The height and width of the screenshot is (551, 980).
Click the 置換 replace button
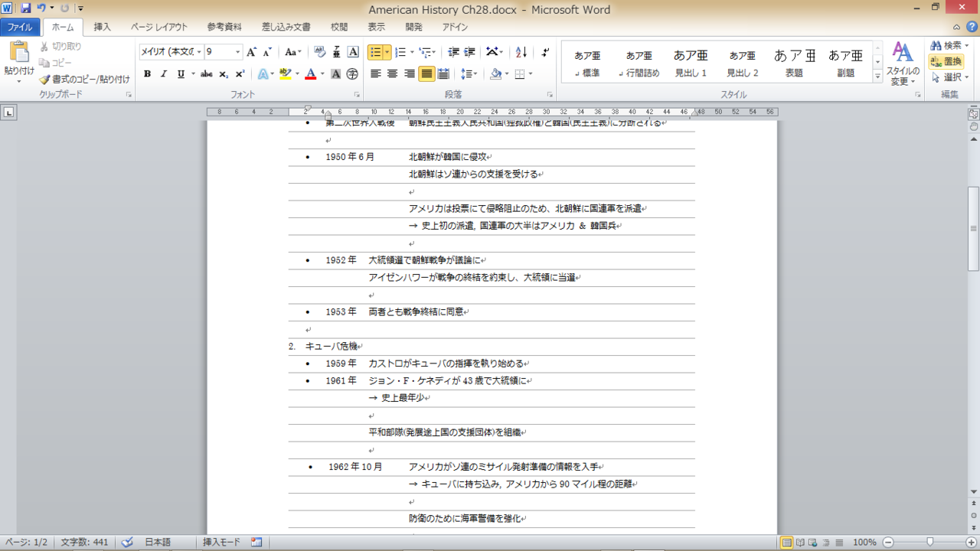point(946,61)
